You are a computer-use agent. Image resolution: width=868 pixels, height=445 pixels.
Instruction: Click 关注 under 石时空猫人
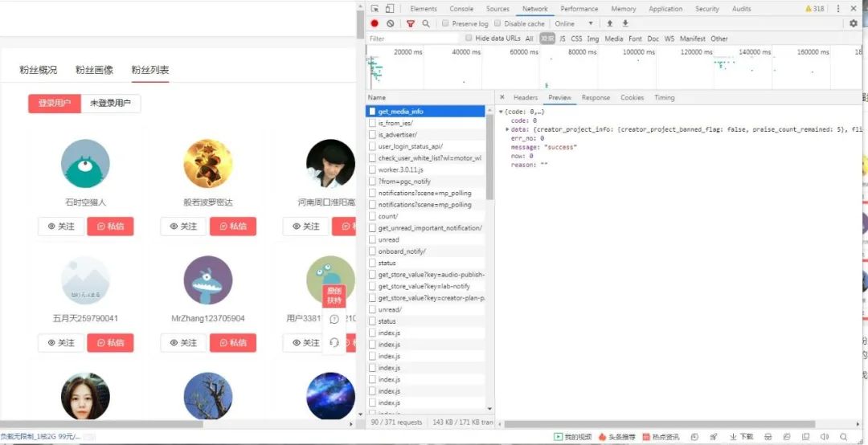tap(61, 227)
